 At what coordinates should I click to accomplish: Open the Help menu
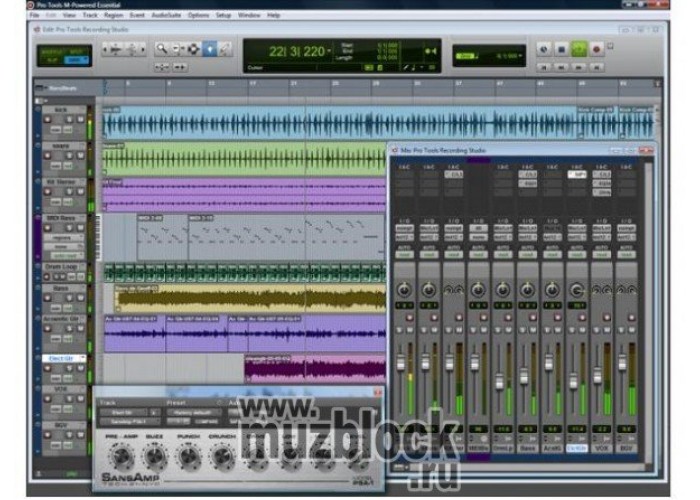click(273, 15)
